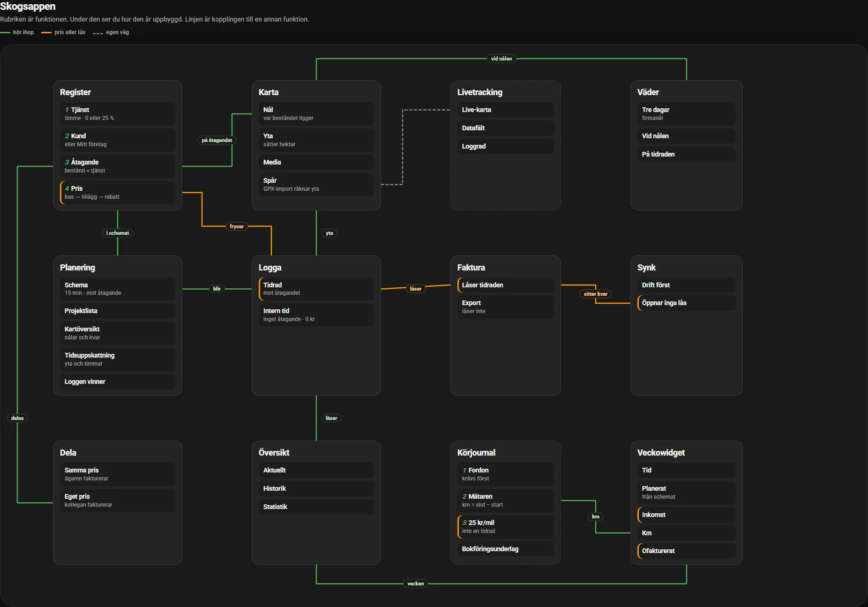This screenshot has width=868, height=607.
Task: Click the 'fryser' connector label
Action: (237, 226)
